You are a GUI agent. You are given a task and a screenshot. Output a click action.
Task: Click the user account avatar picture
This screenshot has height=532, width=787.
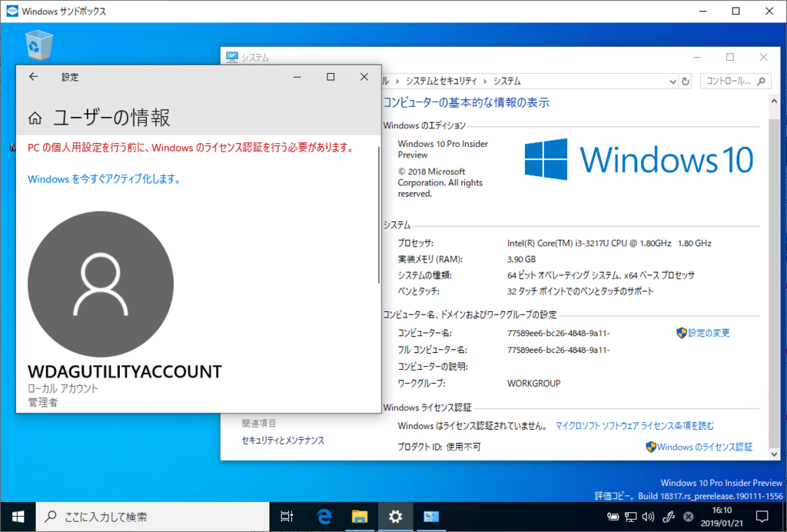pyautogui.click(x=101, y=284)
